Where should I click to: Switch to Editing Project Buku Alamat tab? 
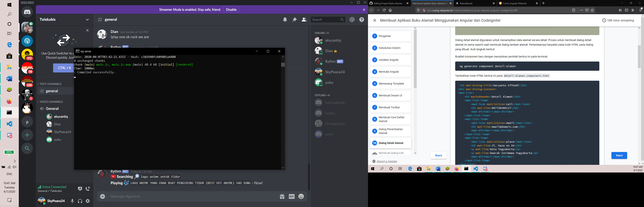(389, 3)
